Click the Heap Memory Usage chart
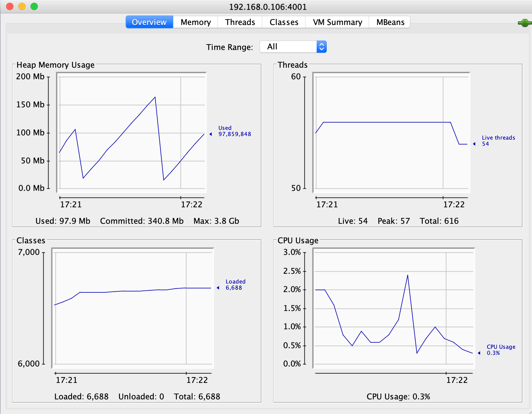Image resolution: width=532 pixels, height=414 pixels. [x=132, y=133]
